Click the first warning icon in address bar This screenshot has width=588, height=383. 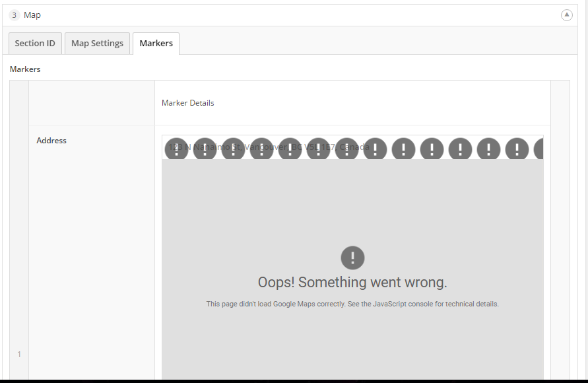tap(177, 149)
